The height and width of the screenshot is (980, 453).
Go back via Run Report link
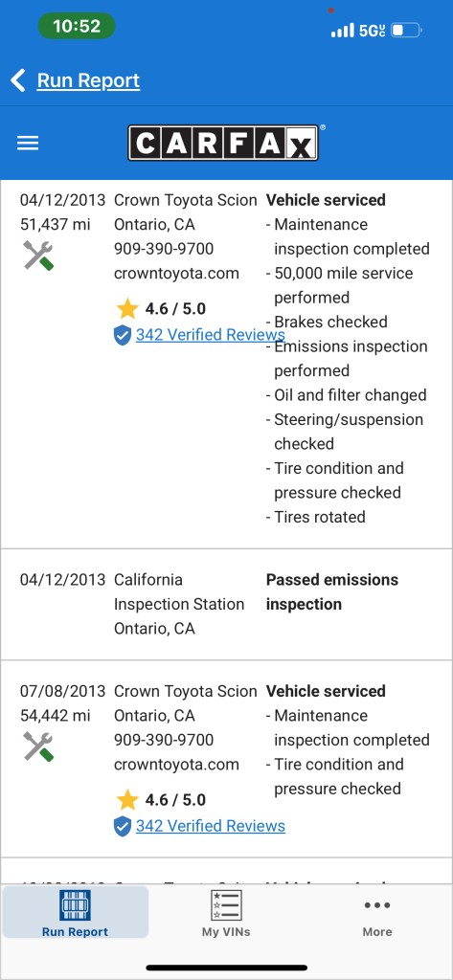[x=88, y=80]
